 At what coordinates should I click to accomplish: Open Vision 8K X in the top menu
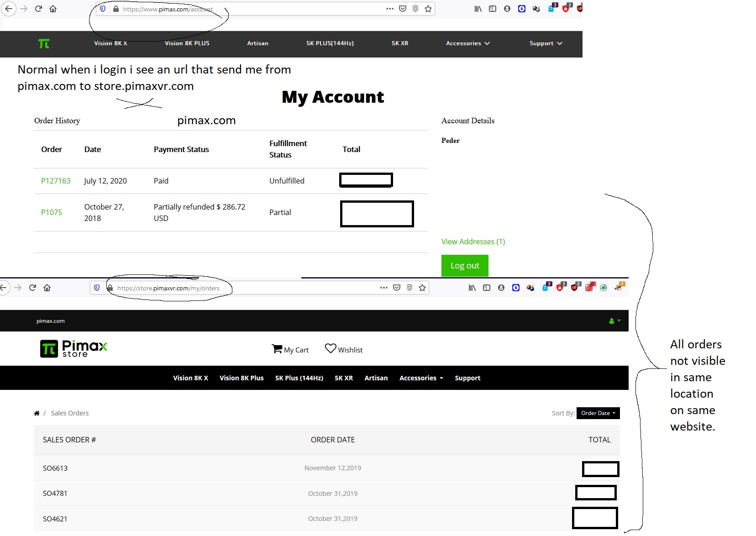coord(110,43)
